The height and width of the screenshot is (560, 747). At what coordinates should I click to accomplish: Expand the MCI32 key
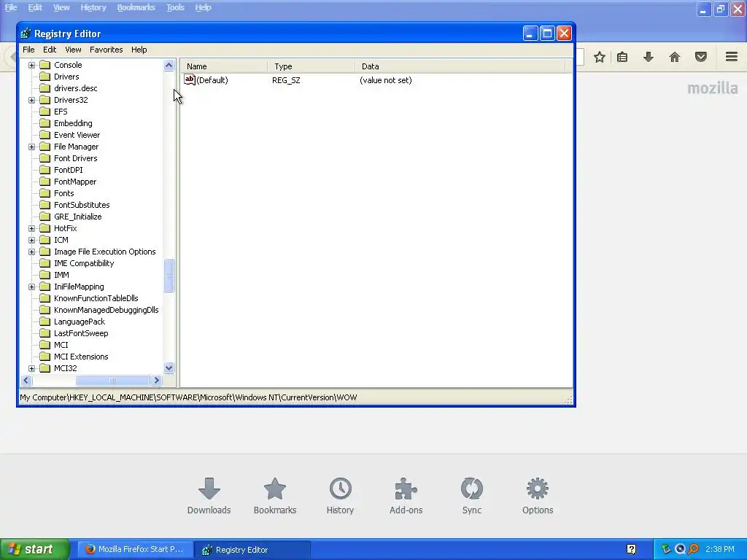(x=31, y=368)
